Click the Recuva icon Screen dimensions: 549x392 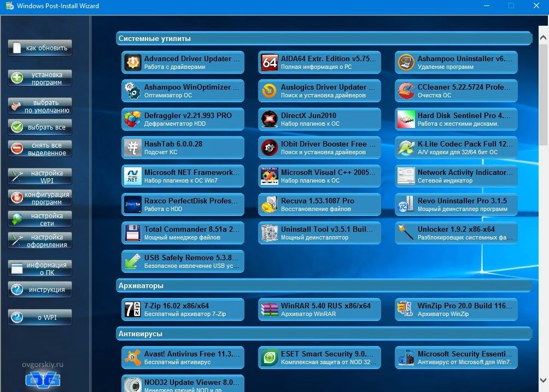[x=269, y=204]
